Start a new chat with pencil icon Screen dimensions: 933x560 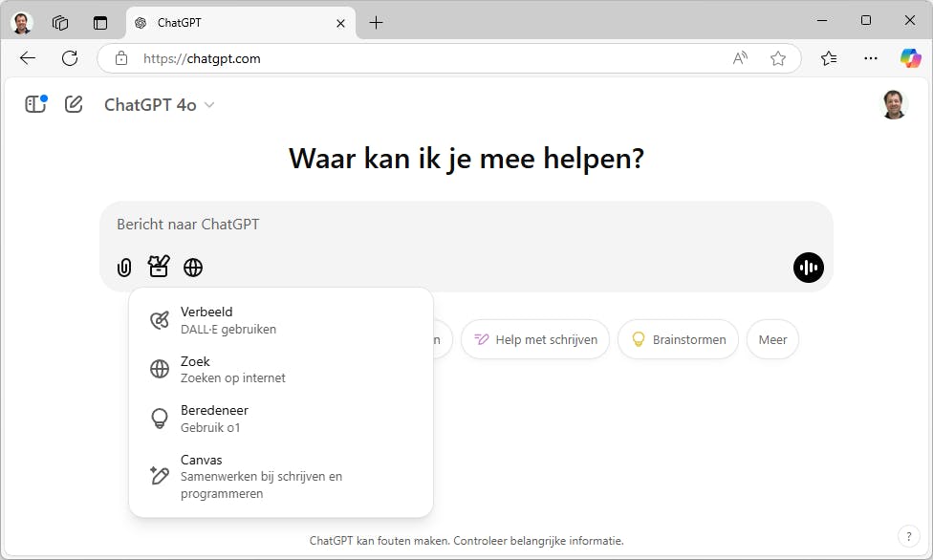74,104
